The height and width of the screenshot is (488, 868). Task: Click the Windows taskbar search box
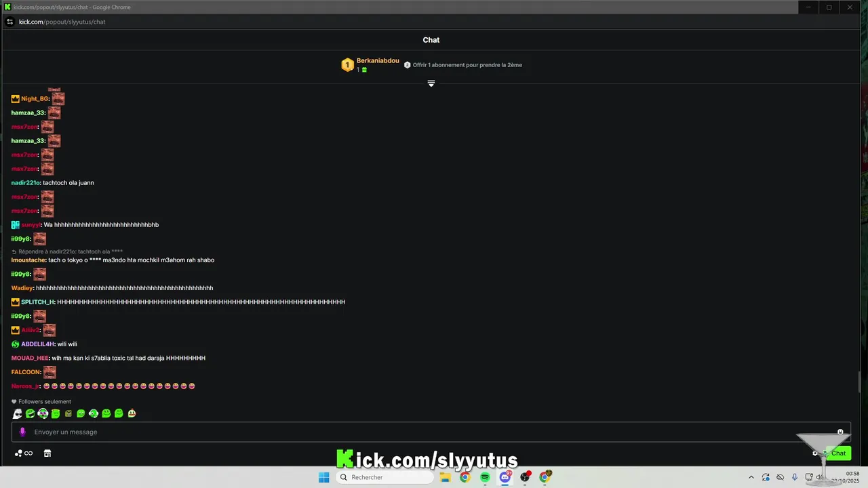click(384, 477)
